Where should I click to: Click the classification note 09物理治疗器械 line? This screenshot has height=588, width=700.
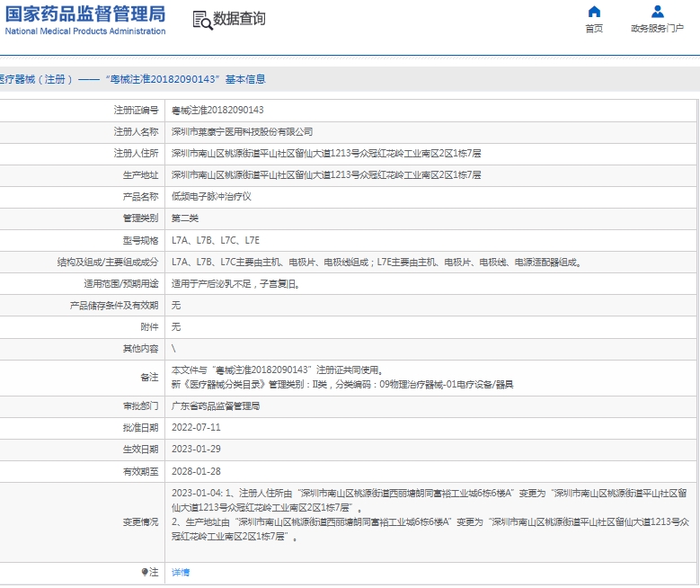pos(342,384)
